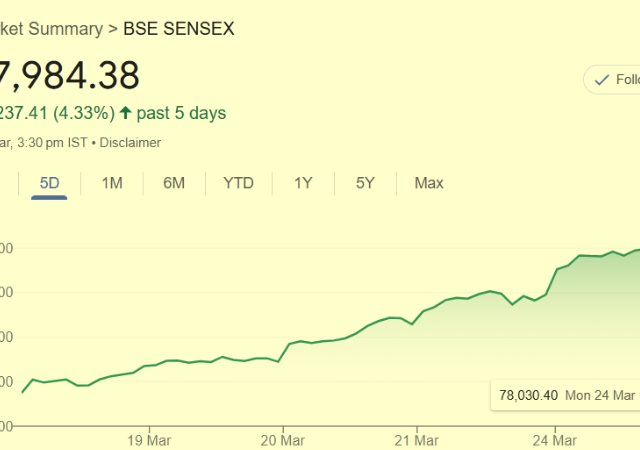The width and height of the screenshot is (640, 450).
Task: Switch to the 1M time range
Action: pyautogui.click(x=112, y=183)
